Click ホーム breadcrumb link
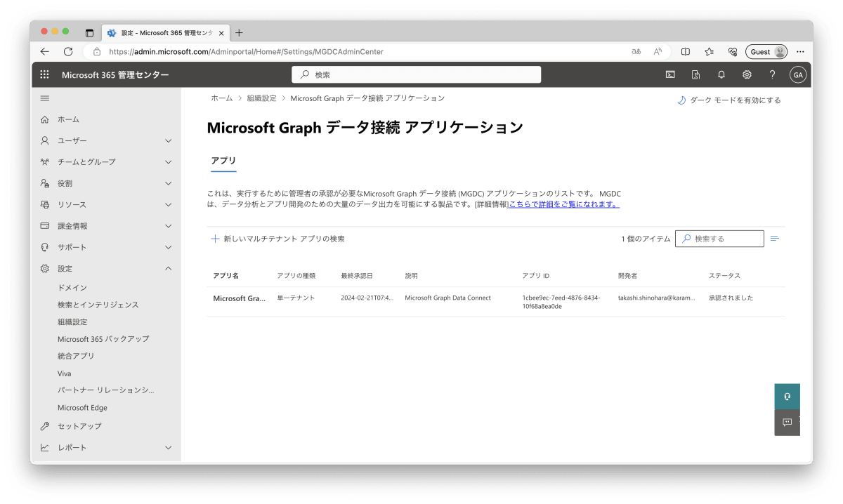 221,98
